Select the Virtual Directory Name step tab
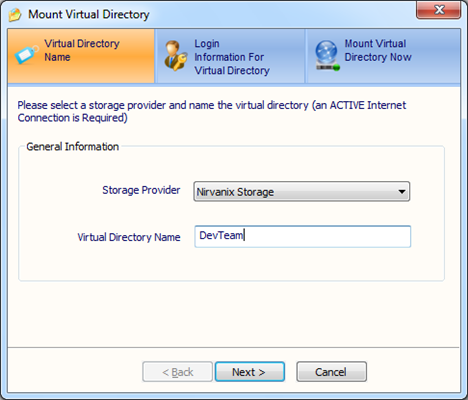The image size is (468, 400). click(81, 56)
